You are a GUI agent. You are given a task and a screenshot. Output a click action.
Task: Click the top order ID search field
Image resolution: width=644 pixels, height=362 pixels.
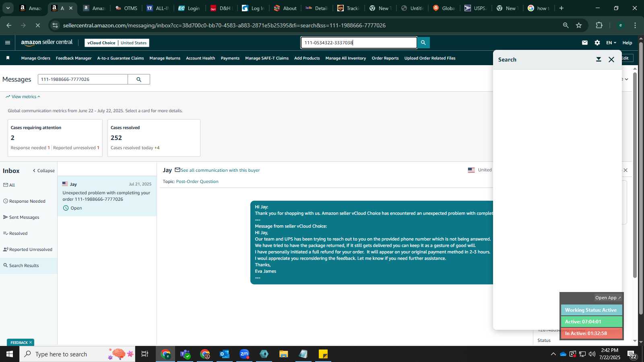coord(359,43)
